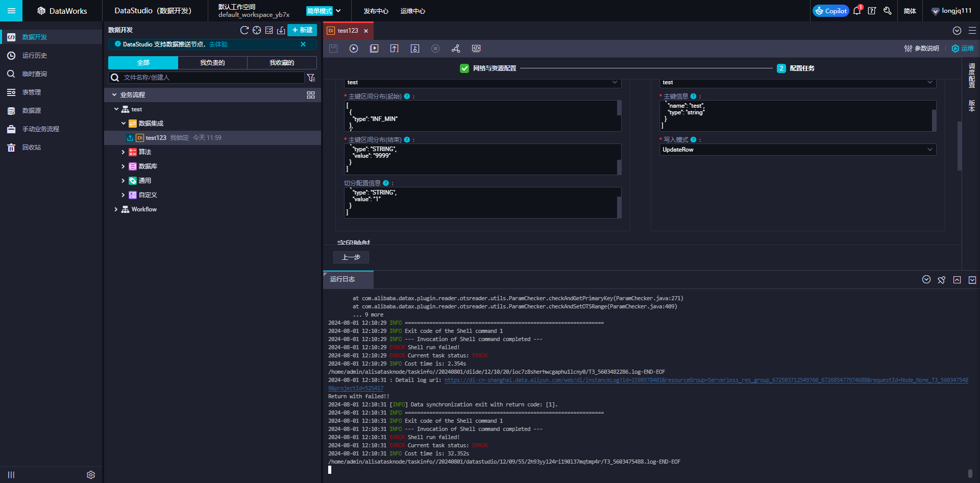Open the hamburger main menu
Image resolution: width=980 pixels, height=483 pixels.
11,11
